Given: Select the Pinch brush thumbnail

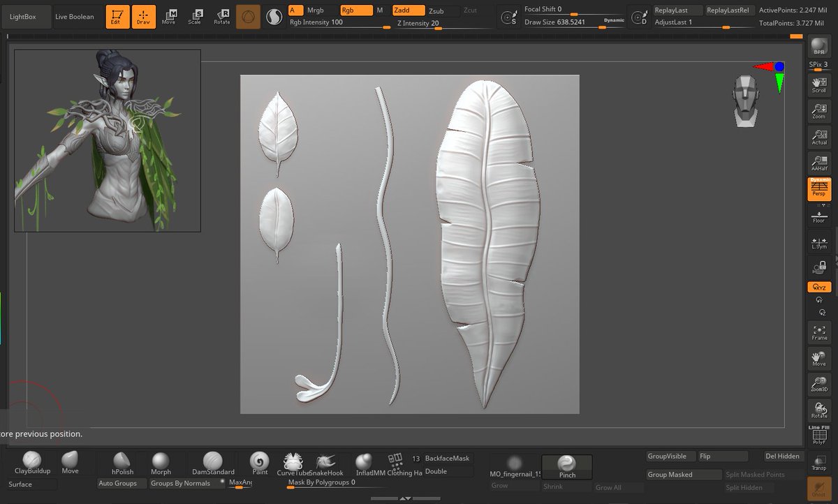Looking at the screenshot, I should 566,464.
